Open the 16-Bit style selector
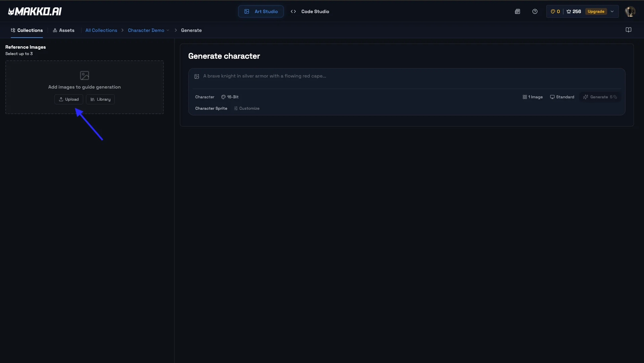 coord(230,97)
